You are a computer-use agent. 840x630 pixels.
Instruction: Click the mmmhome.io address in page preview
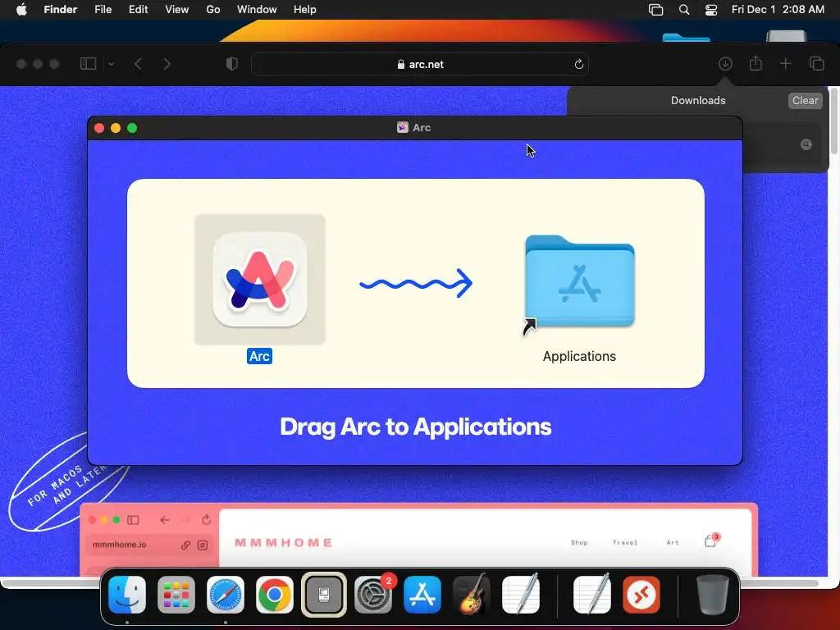[x=120, y=545]
